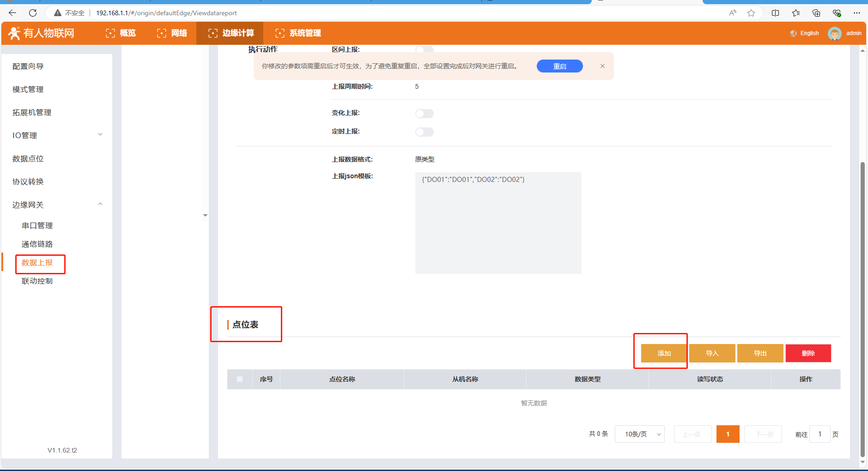Click the 有人物联网 logo icon
The height and width of the screenshot is (471, 868).
[14, 33]
